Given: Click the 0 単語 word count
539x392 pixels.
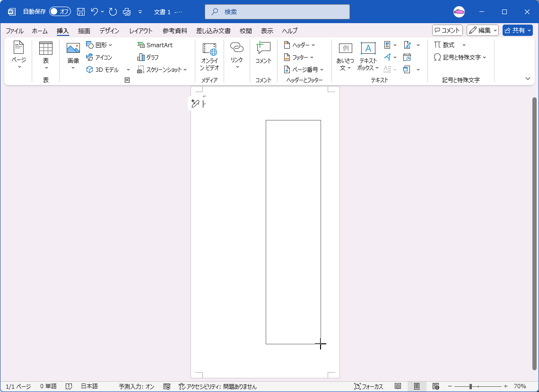Looking at the screenshot, I should 48,386.
